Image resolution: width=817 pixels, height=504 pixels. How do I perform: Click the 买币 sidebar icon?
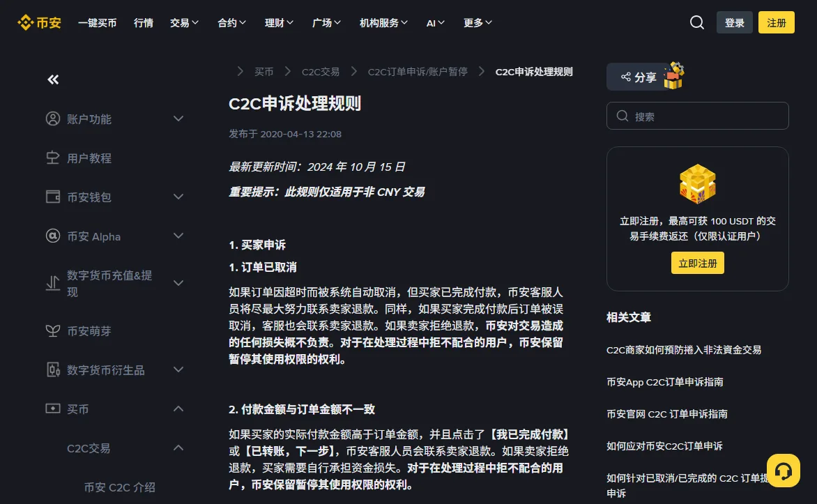click(52, 408)
